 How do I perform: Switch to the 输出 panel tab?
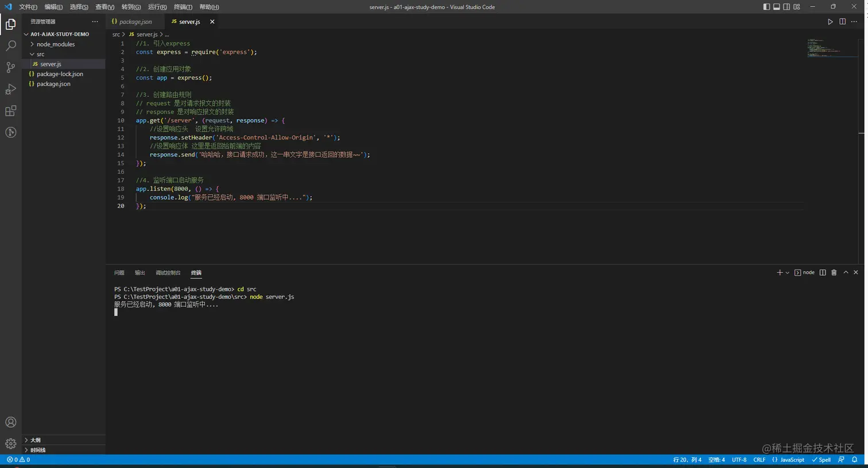point(139,273)
